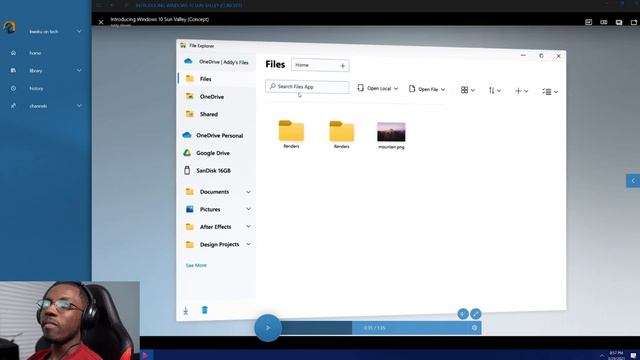Open the Pictures folder in sidebar

tap(210, 209)
